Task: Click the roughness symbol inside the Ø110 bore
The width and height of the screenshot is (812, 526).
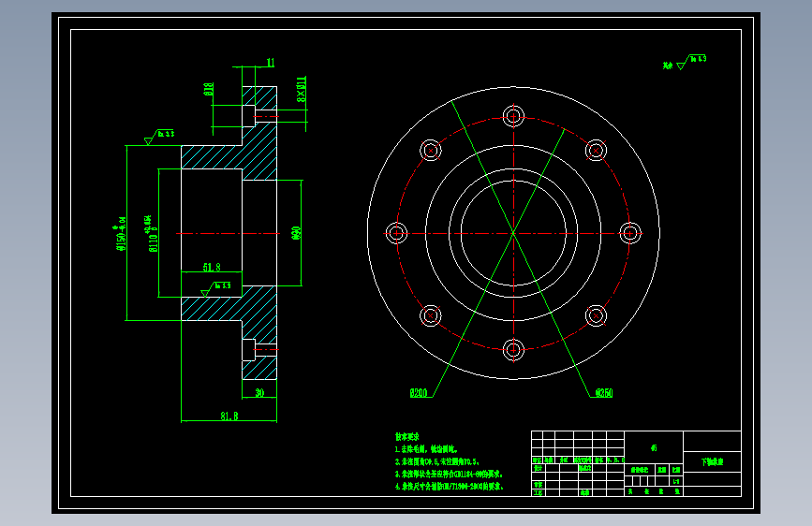Action: pos(215,289)
